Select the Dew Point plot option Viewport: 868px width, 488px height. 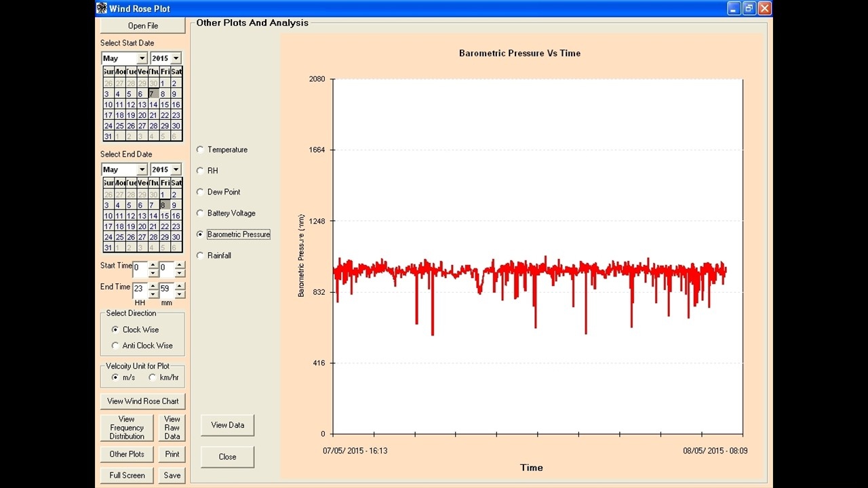200,192
